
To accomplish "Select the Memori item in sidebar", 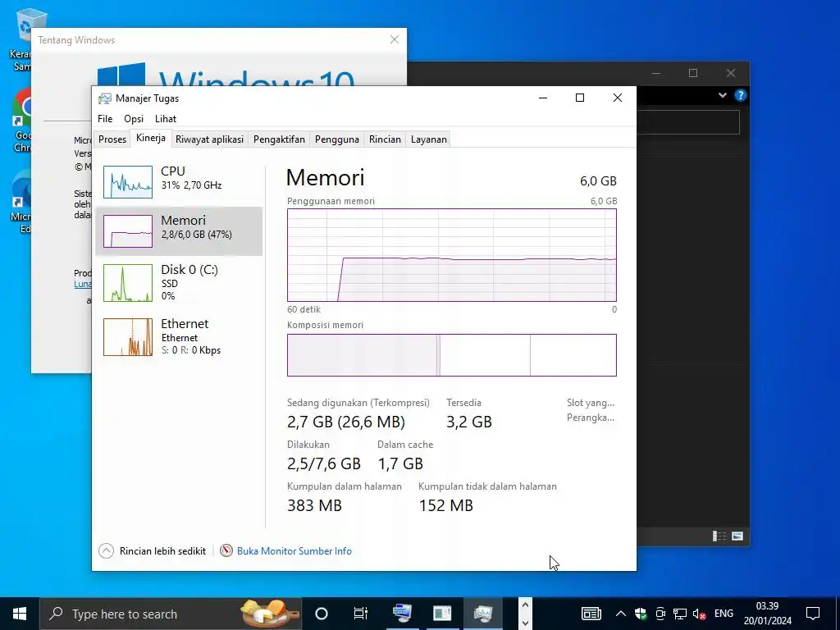I will (179, 231).
